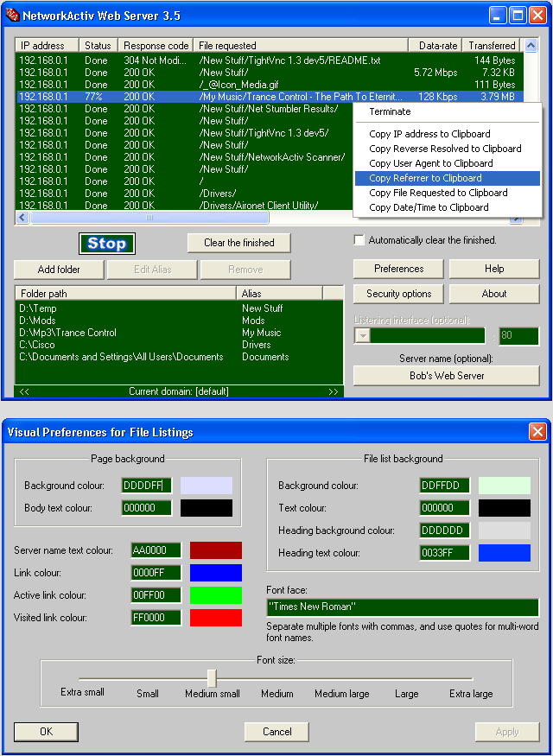Open the Listening interface dropdown

click(x=362, y=335)
